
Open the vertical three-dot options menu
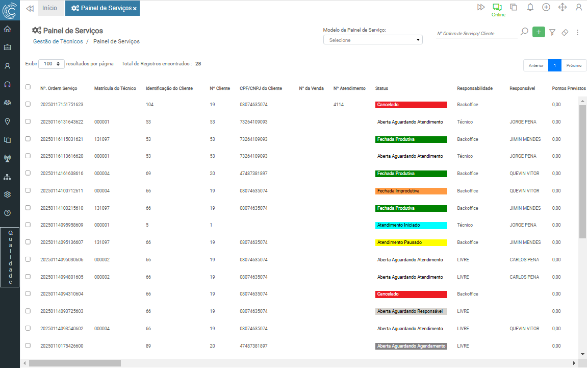pos(577,32)
